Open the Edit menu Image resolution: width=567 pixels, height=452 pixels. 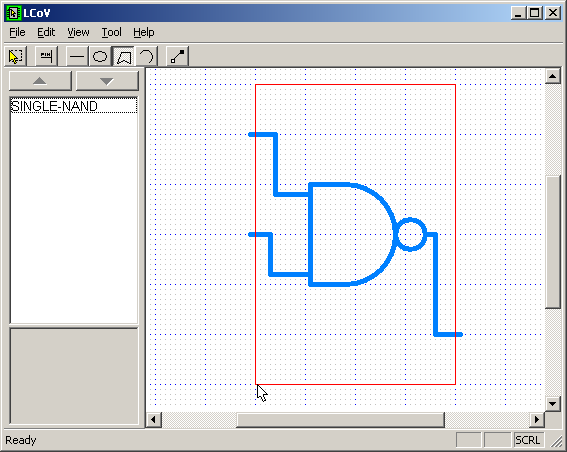(46, 33)
